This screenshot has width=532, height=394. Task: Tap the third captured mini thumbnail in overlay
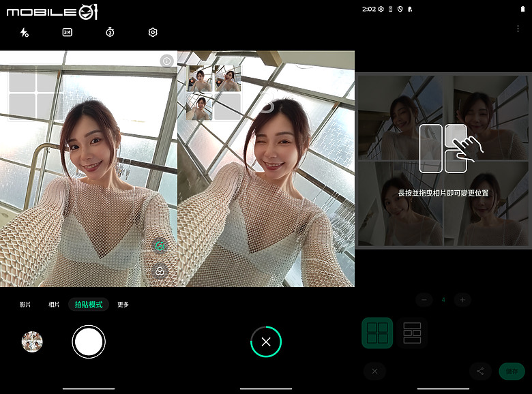click(x=199, y=107)
